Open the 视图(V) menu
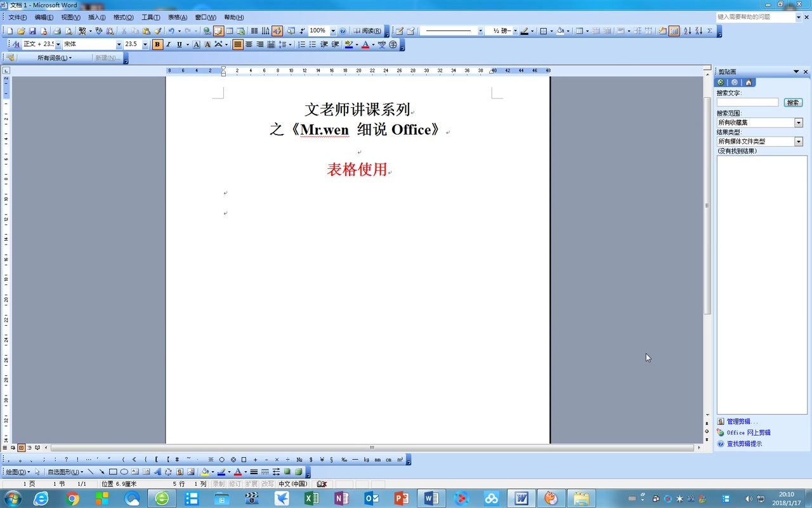 tap(70, 17)
